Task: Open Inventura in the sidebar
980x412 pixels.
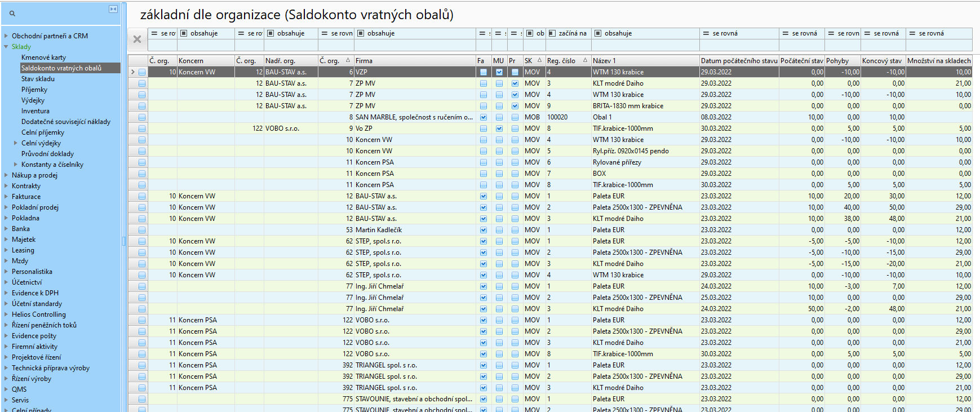Action: coord(36,110)
